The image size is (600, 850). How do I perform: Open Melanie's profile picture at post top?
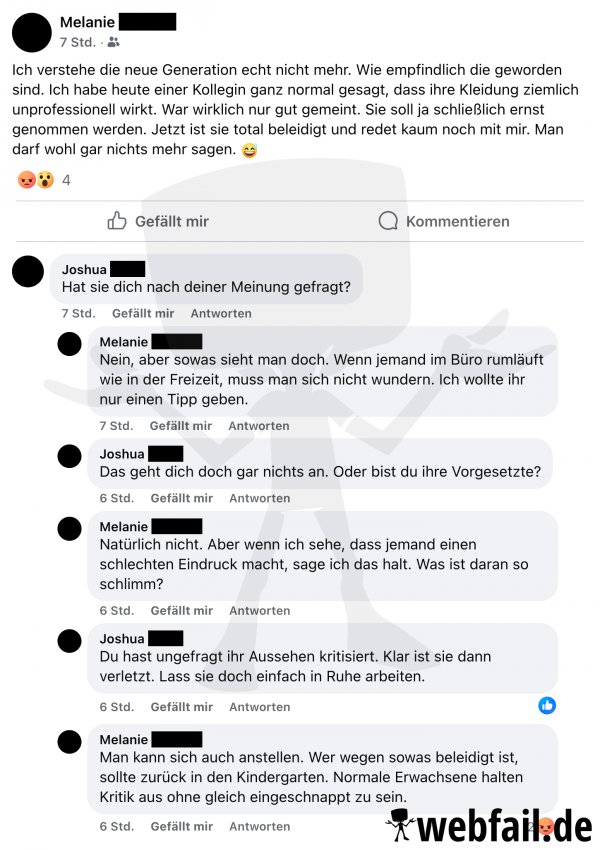click(32, 32)
